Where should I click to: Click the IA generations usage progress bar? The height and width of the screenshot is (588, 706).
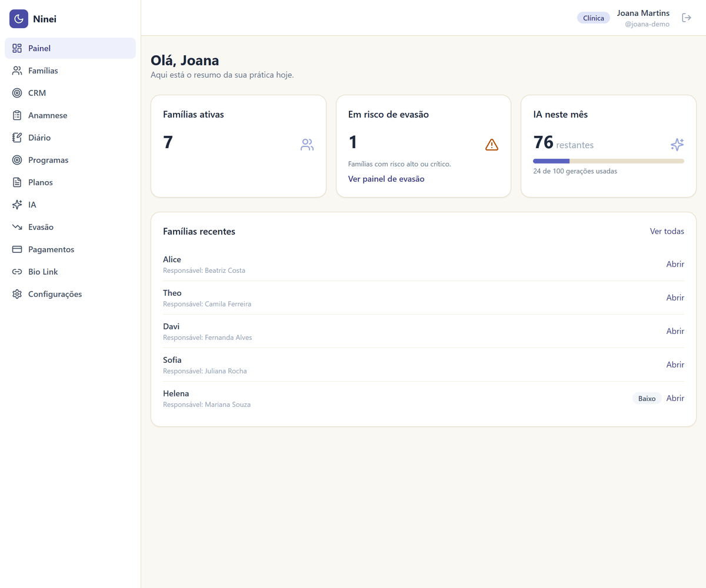tap(608, 161)
